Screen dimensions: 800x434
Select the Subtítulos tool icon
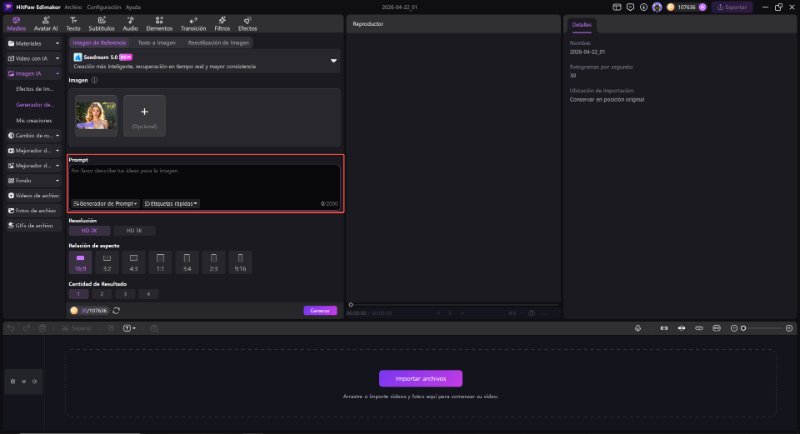pos(101,23)
